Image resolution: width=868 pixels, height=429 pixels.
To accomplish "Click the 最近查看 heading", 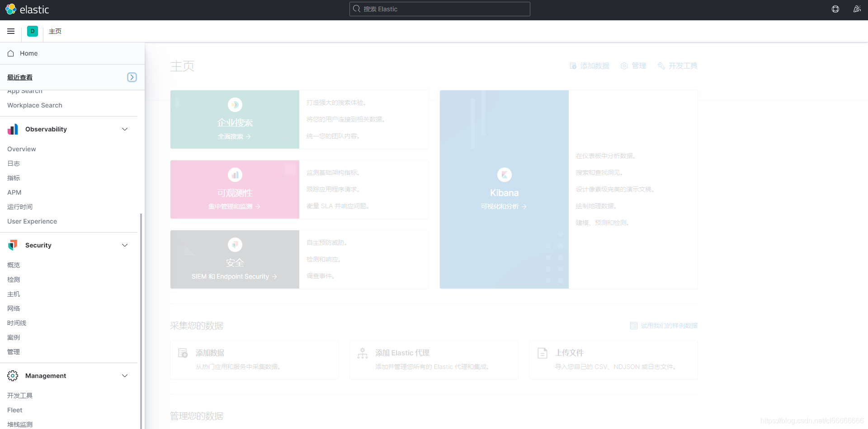I will (20, 77).
